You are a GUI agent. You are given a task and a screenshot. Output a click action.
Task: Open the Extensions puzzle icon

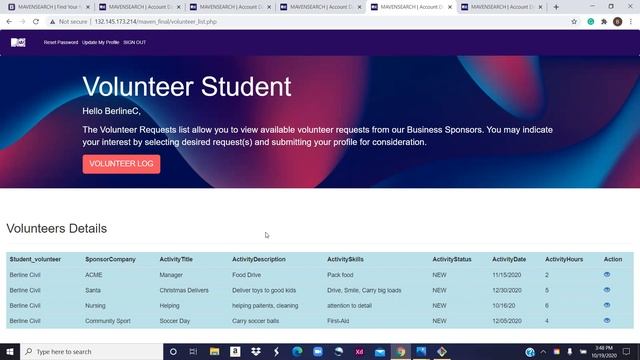click(x=604, y=22)
